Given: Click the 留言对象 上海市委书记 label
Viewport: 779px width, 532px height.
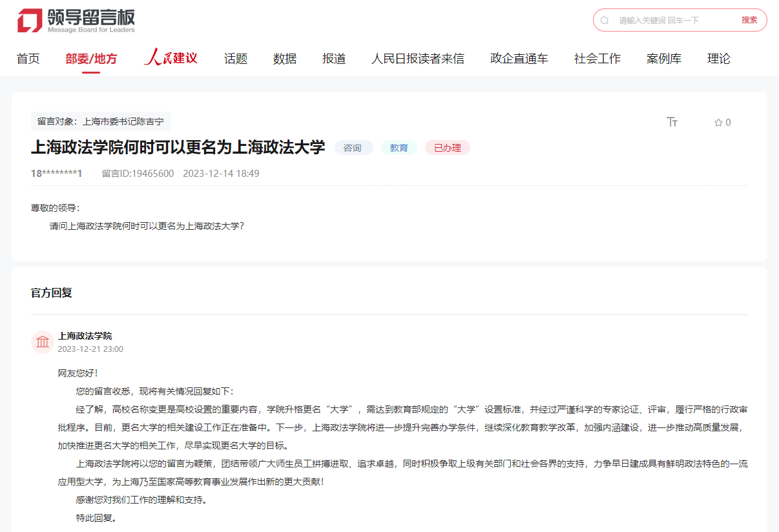Looking at the screenshot, I should (x=101, y=121).
